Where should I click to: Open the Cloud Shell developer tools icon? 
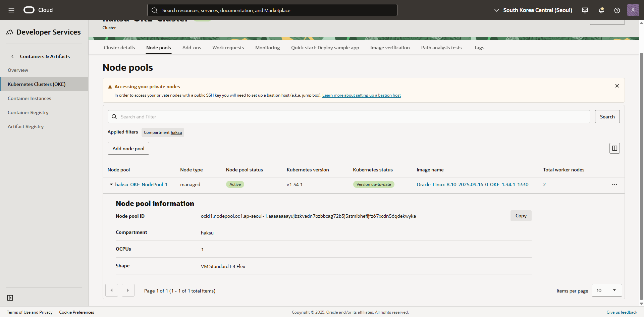[585, 10]
